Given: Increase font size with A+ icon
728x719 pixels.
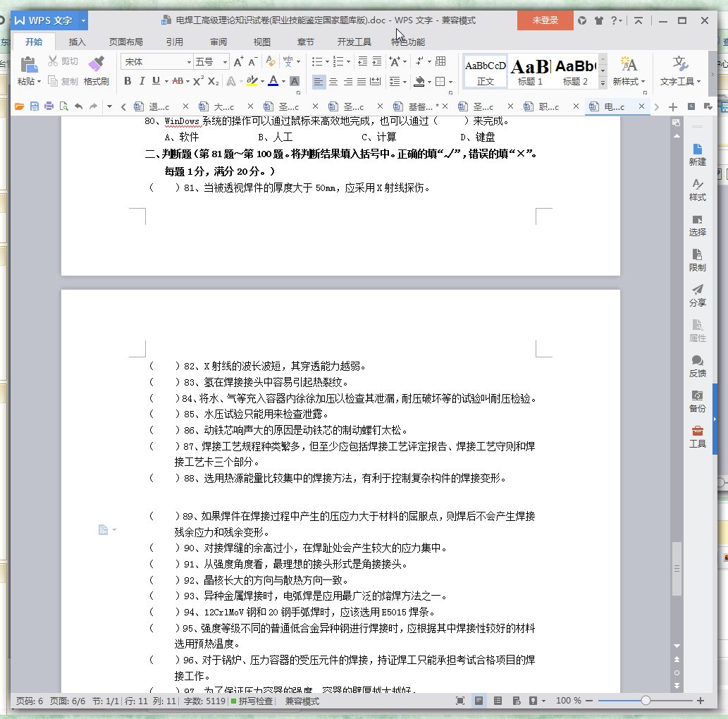Looking at the screenshot, I should tap(239, 62).
